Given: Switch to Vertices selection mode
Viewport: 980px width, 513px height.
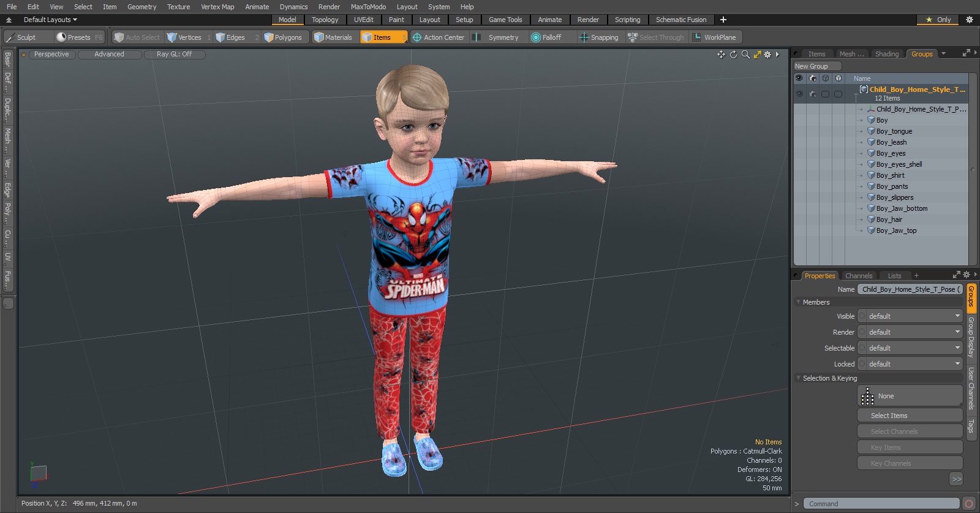Looking at the screenshot, I should click(188, 37).
